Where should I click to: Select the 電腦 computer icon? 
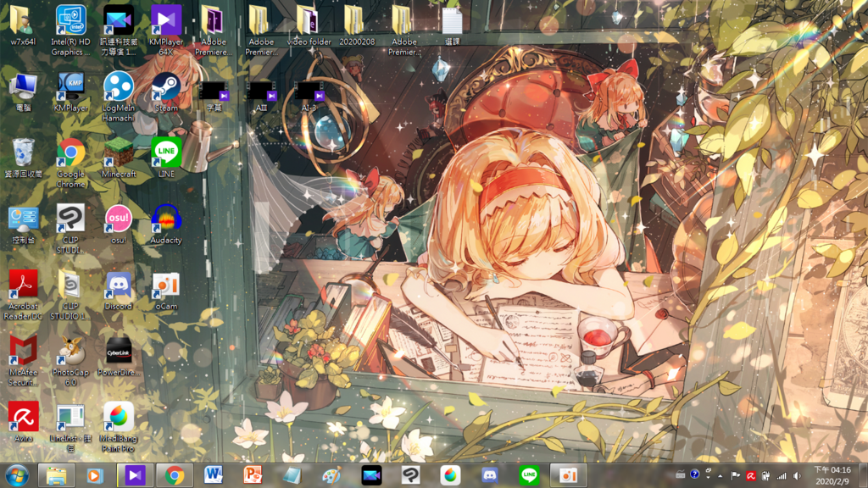[x=23, y=92]
